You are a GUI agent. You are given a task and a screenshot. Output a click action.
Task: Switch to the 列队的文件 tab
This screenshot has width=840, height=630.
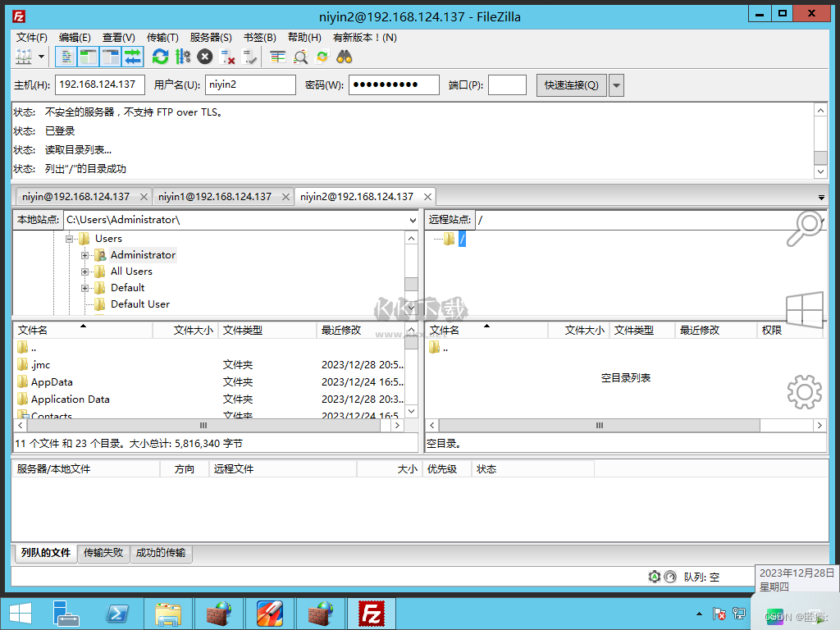(46, 552)
